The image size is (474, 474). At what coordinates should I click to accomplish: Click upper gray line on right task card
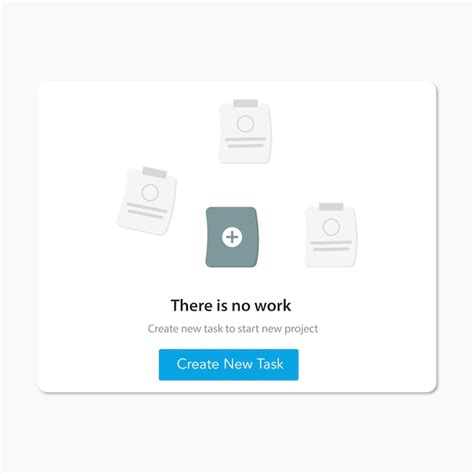coord(331,242)
